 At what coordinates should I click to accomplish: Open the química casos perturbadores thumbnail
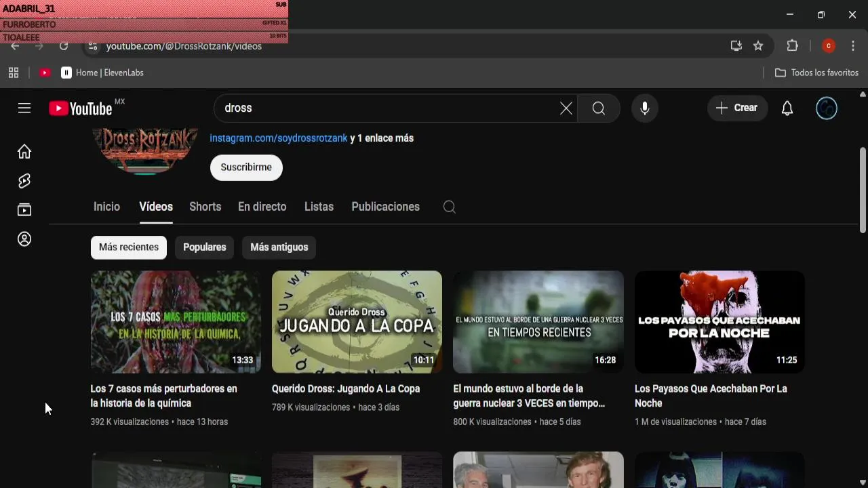pos(176,322)
